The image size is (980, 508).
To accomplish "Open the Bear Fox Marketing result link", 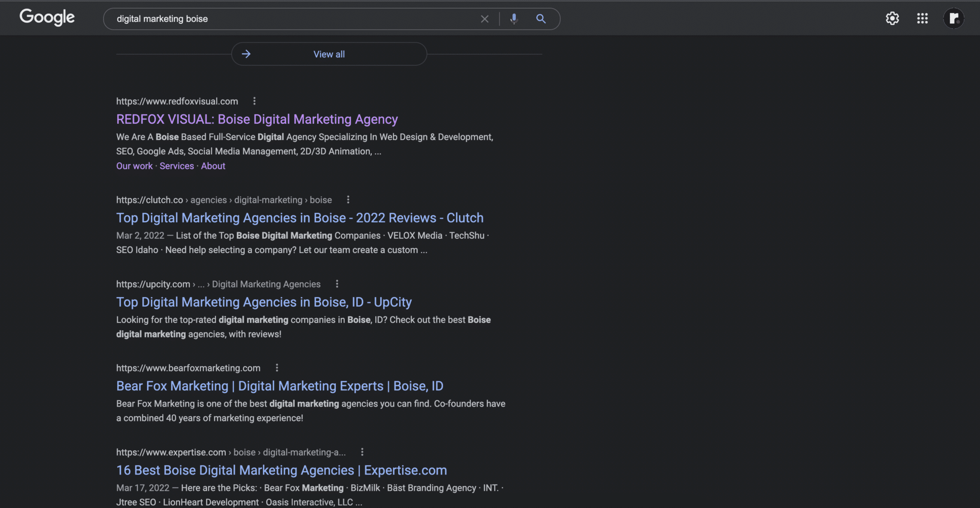I will pos(279,386).
